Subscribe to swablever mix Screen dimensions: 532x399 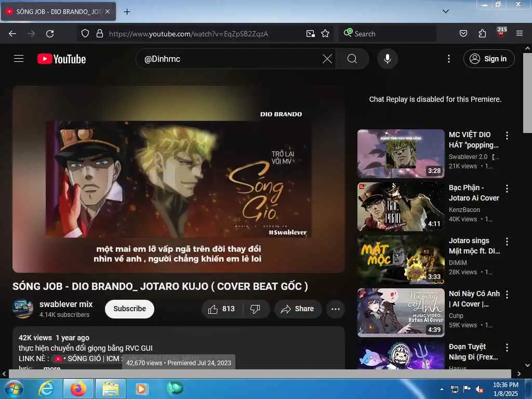(129, 309)
